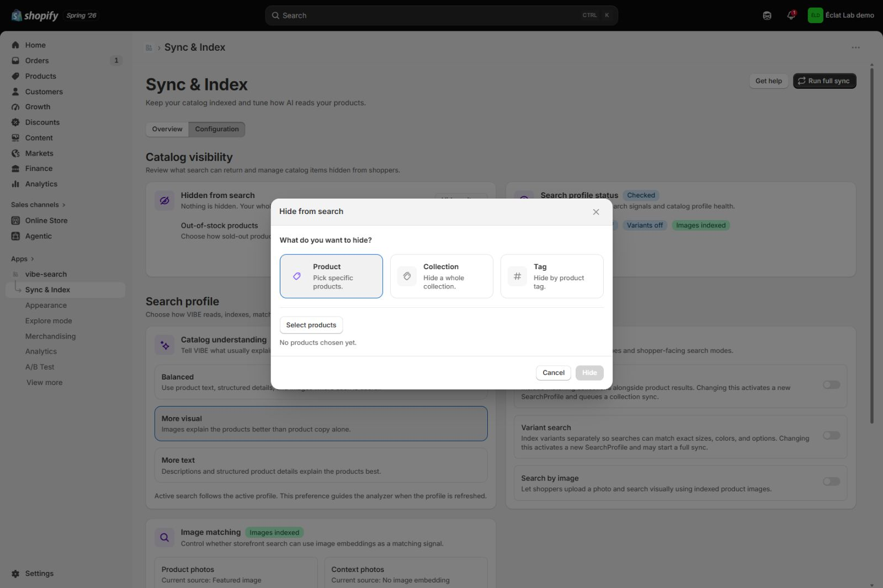This screenshot has height=588, width=883.
Task: Click the Spring '26 edition label
Action: tap(81, 15)
